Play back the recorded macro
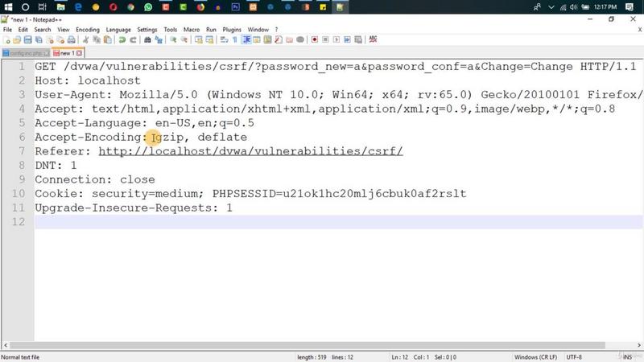 tap(336, 39)
